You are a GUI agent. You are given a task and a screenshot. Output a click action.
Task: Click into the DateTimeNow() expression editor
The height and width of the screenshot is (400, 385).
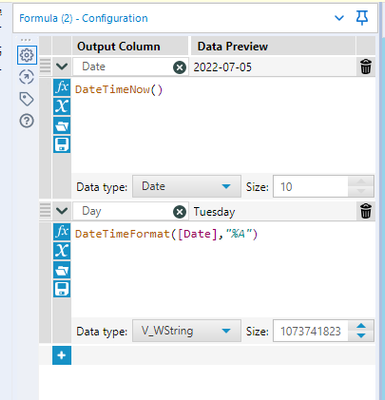pyautogui.click(x=223, y=126)
